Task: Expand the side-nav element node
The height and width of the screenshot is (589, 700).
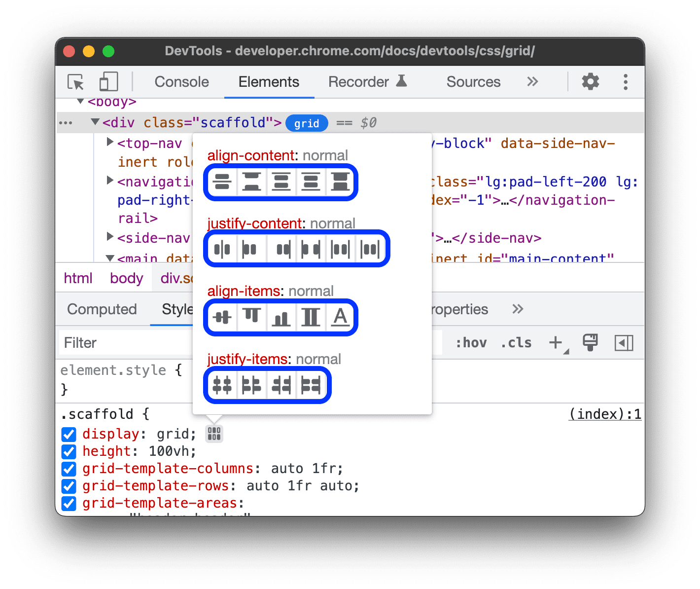Action: (x=109, y=236)
